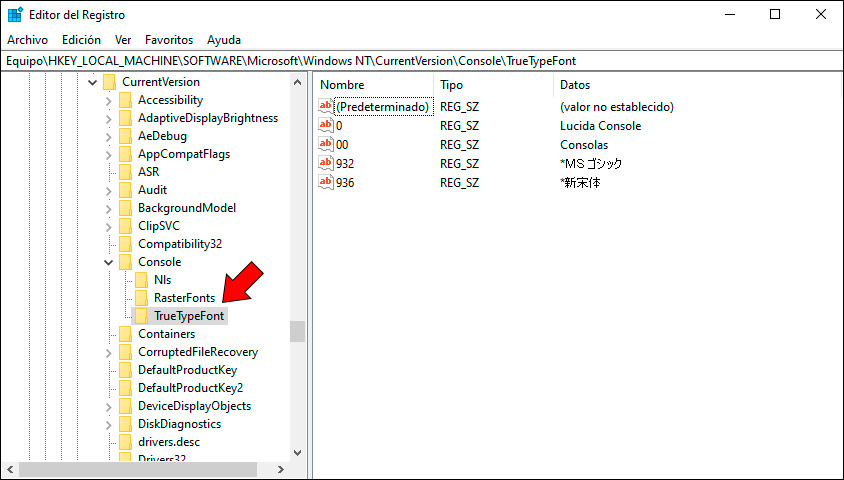
Task: Select the DiskDiagnostics folder icon
Action: click(125, 424)
